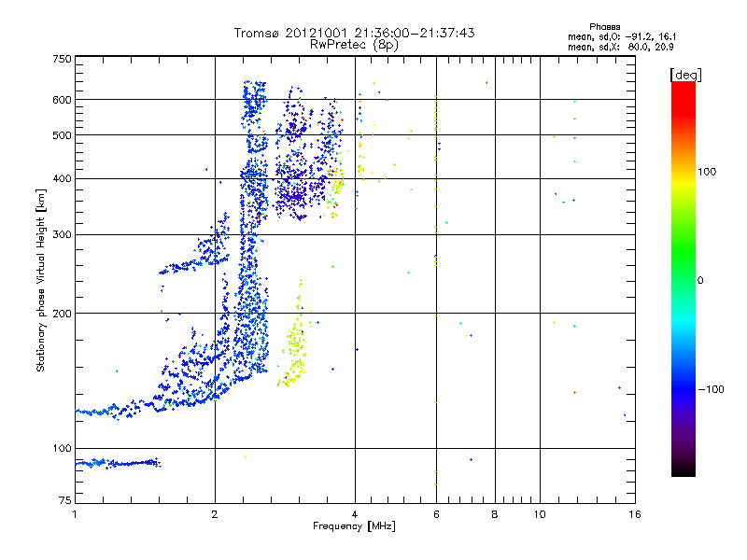Click the colorbar tick label '-100'
Image resolution: width=747 pixels, height=560 pixels.
(711, 389)
